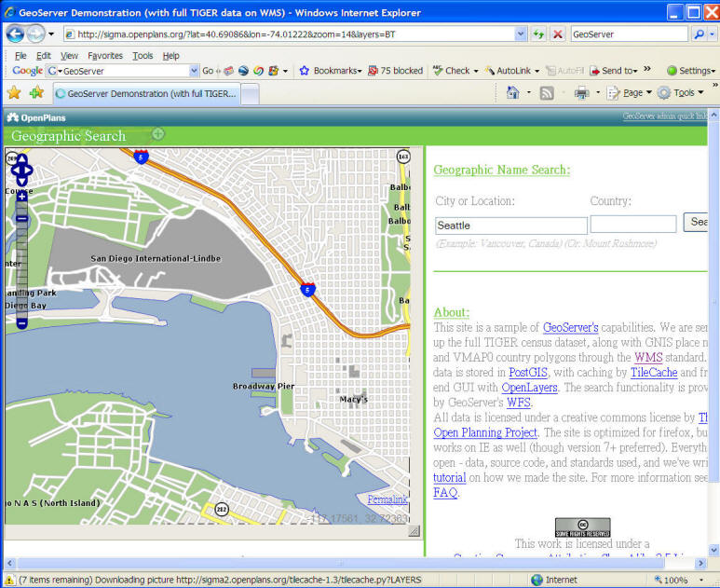Expand the Print options dropdown arrow

point(597,93)
